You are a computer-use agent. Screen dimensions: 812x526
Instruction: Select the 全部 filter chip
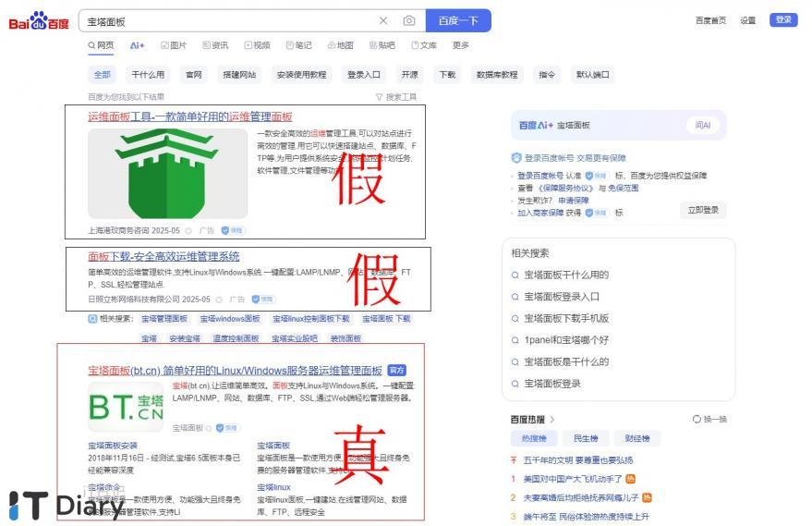coord(102,75)
